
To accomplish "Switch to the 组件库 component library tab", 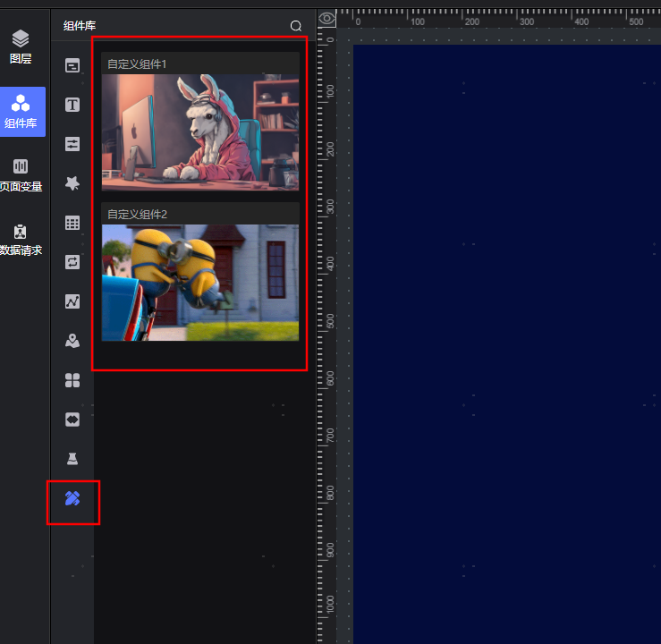I will pyautogui.click(x=21, y=111).
